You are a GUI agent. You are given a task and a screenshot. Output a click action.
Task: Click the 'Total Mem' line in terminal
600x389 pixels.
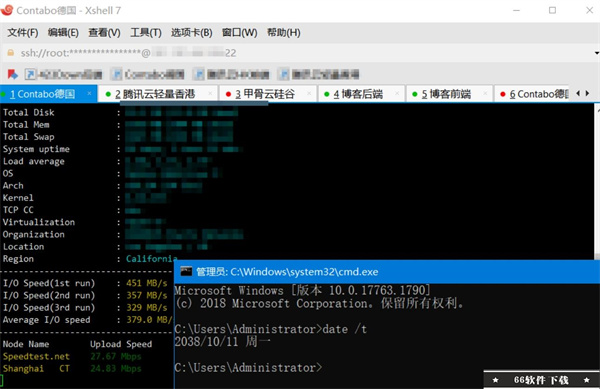point(119,125)
